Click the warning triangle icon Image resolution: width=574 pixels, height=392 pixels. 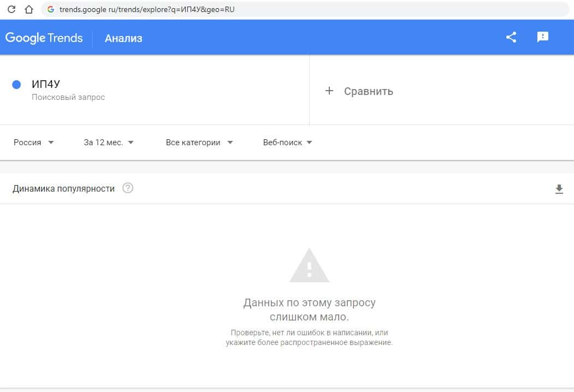coord(309,266)
